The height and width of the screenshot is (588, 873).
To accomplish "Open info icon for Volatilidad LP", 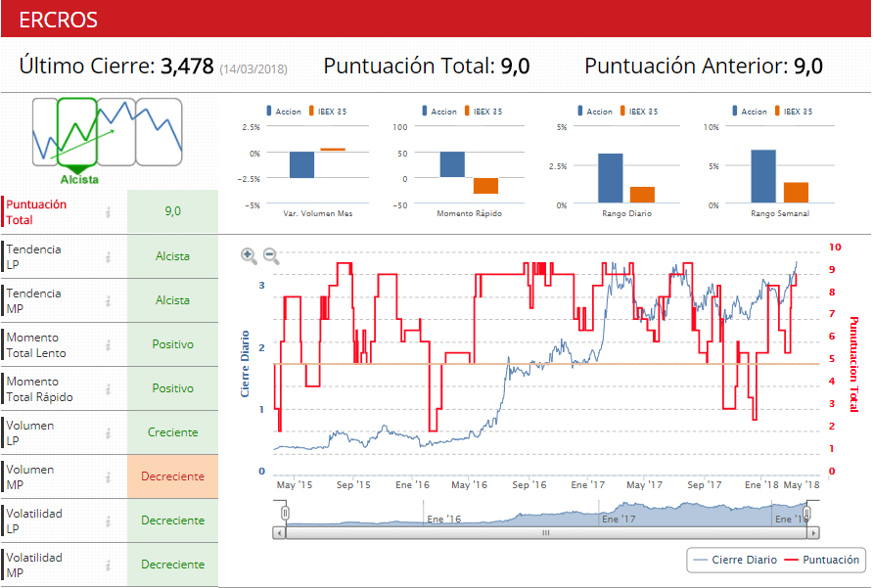I will click(x=109, y=521).
